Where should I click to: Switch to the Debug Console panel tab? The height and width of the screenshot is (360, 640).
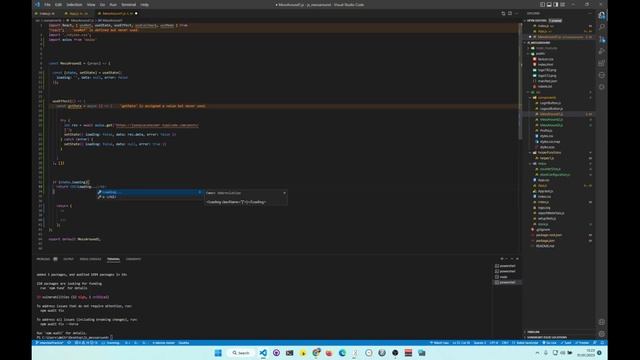tap(90, 259)
